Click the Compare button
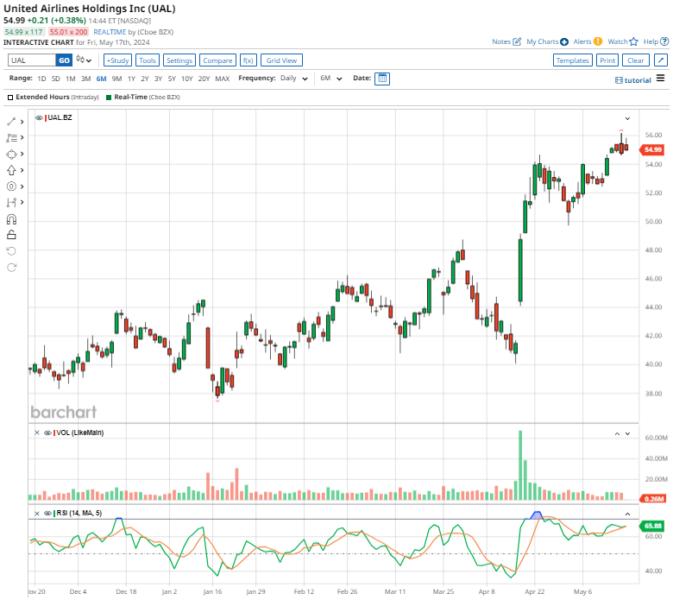Screen dimensions: 673x600 pos(218,60)
